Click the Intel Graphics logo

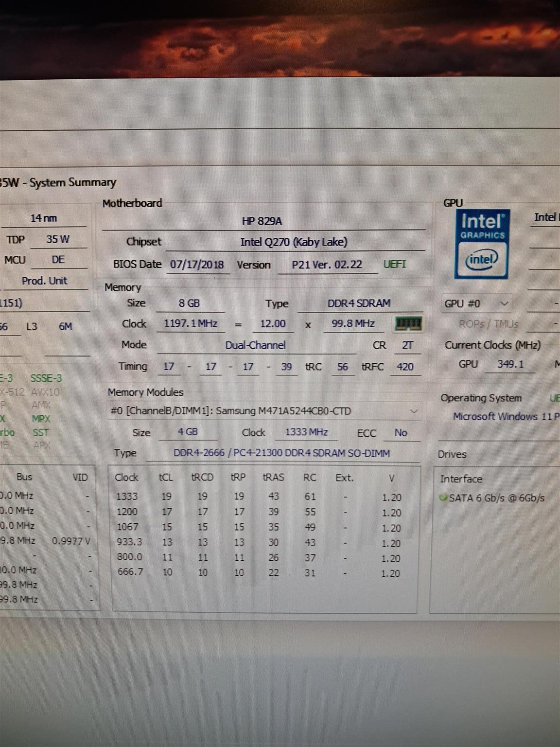pyautogui.click(x=481, y=244)
